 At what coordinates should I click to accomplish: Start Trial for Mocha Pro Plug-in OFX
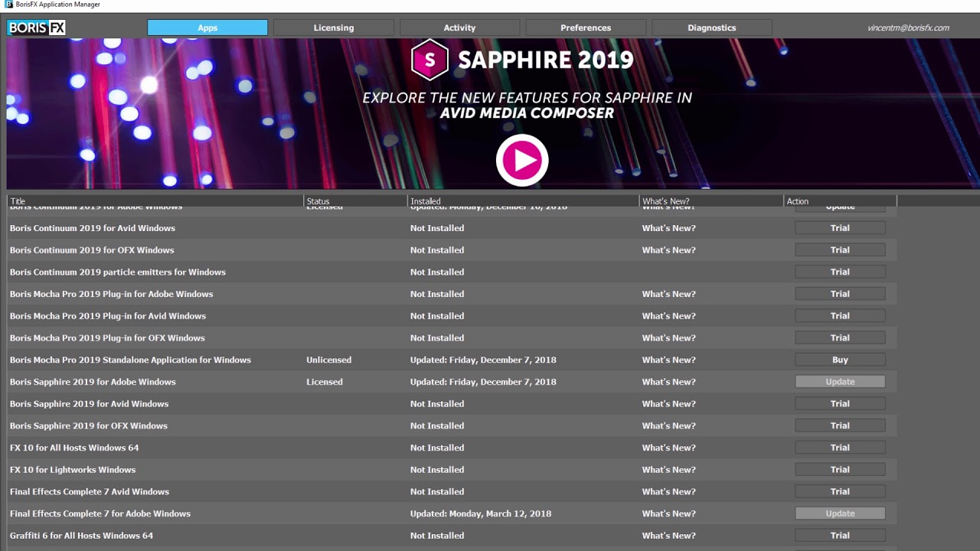coord(840,337)
